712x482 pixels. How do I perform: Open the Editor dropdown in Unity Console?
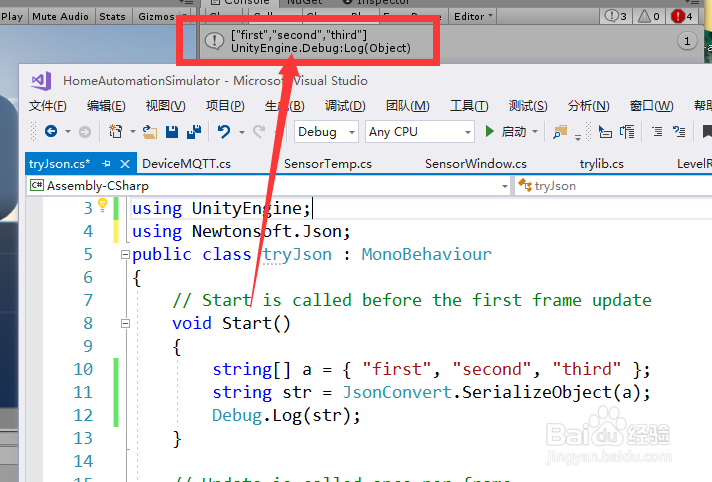pos(473,16)
